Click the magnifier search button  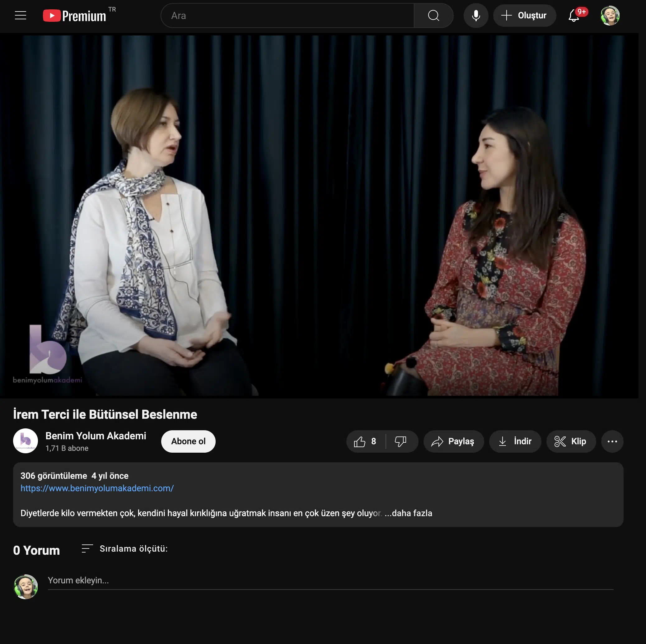(x=433, y=15)
